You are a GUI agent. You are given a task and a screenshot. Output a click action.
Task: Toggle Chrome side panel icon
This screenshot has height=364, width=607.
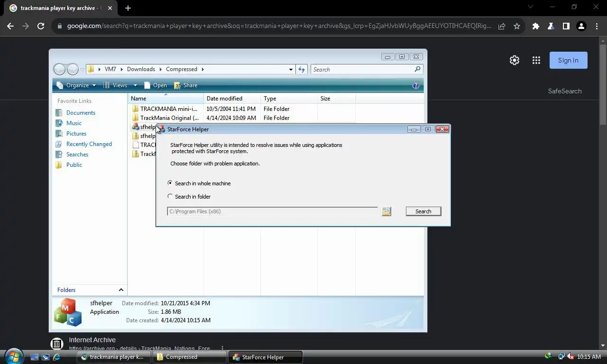[566, 26]
